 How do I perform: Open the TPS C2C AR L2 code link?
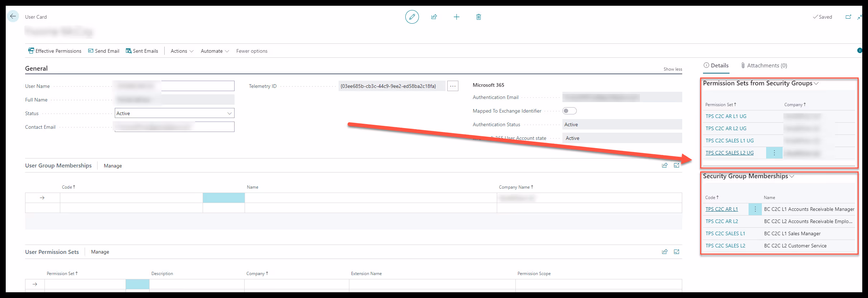point(722,221)
